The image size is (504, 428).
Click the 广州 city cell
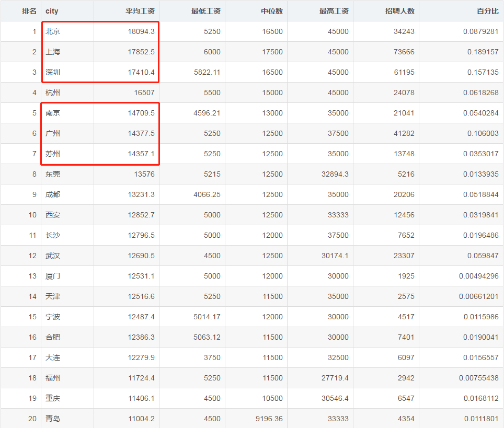[x=53, y=133]
